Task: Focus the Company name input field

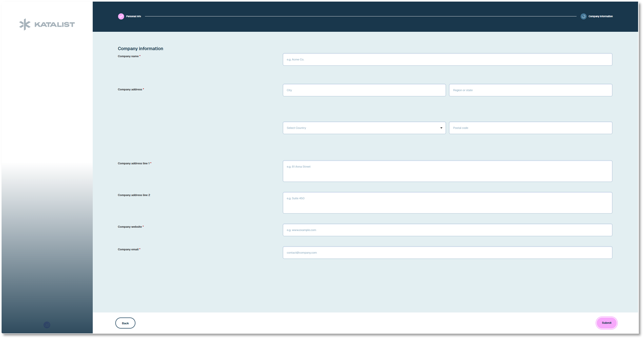Action: (447, 60)
